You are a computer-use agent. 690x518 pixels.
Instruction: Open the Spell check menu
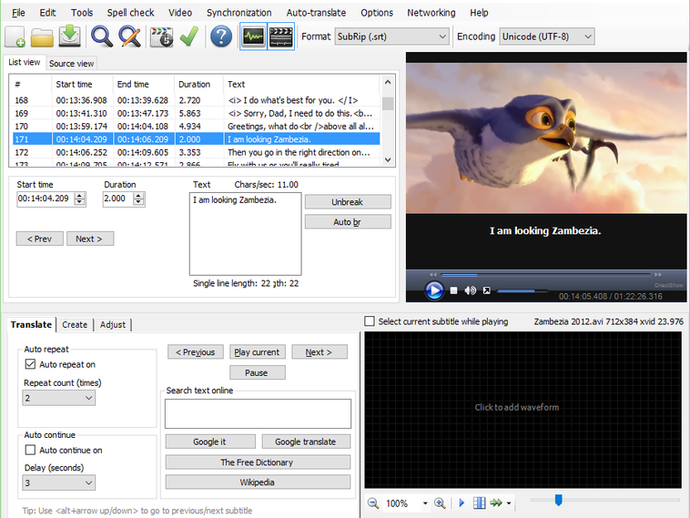[x=131, y=13]
